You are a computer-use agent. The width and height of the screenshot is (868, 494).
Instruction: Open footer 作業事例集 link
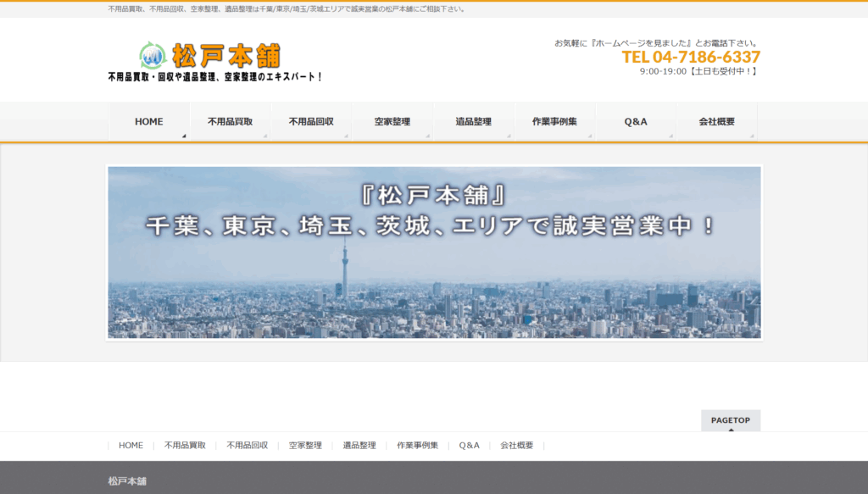tap(417, 446)
